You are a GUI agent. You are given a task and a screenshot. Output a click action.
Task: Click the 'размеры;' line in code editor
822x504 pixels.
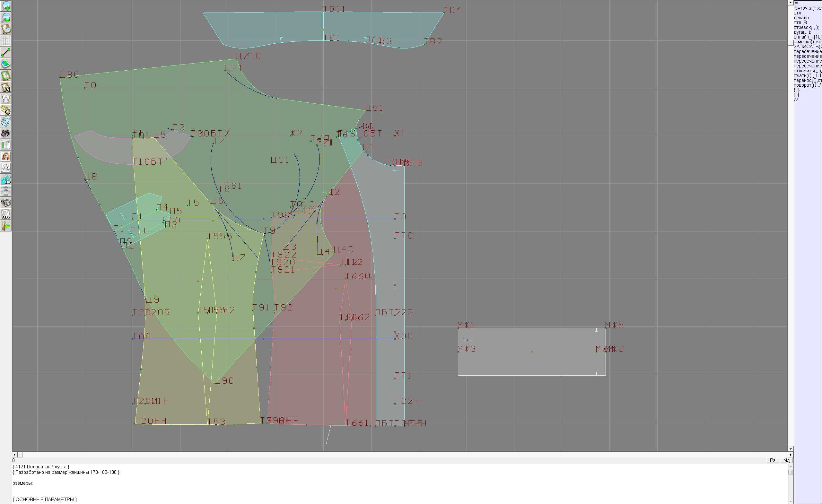pyautogui.click(x=23, y=483)
